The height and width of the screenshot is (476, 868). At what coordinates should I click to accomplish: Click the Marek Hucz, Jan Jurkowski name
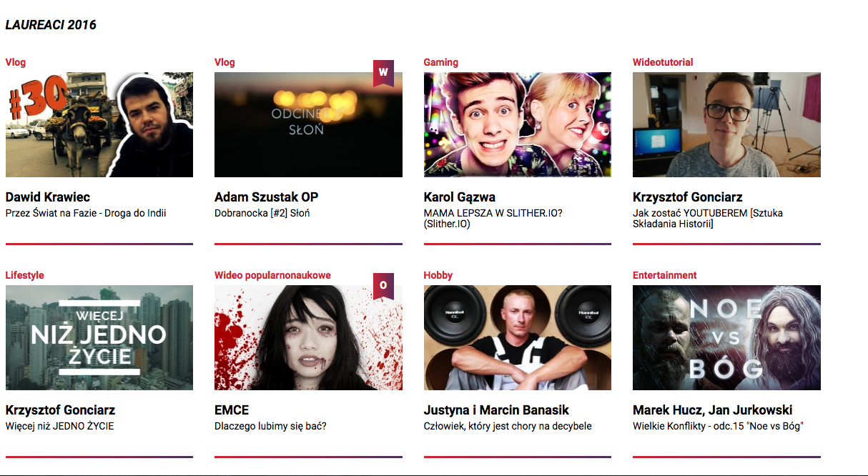713,410
